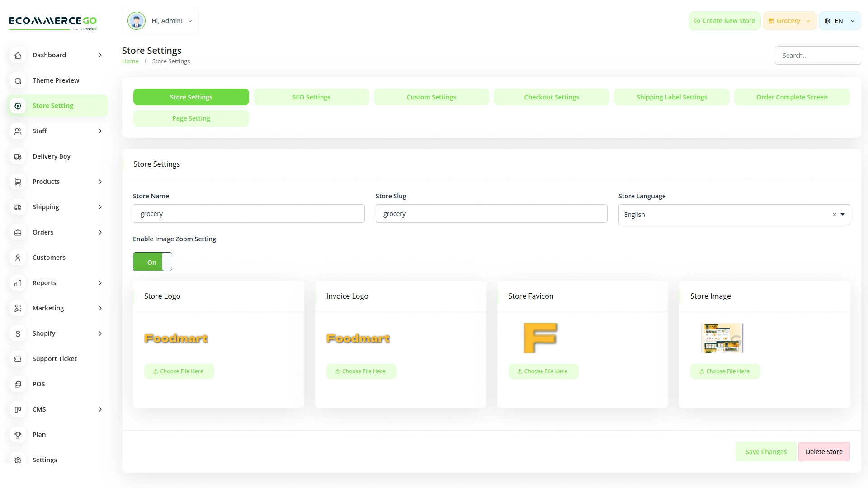Image resolution: width=868 pixels, height=488 pixels.
Task: Upload a Store Favicon via Choose File Here
Action: tap(543, 371)
